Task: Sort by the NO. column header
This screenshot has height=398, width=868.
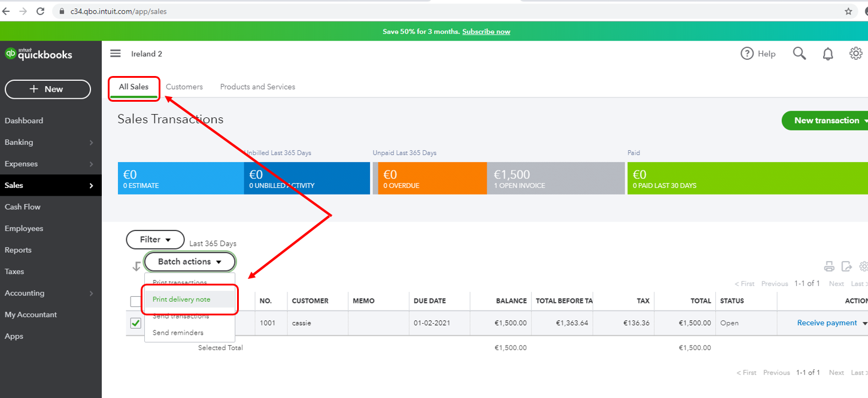Action: tap(266, 301)
